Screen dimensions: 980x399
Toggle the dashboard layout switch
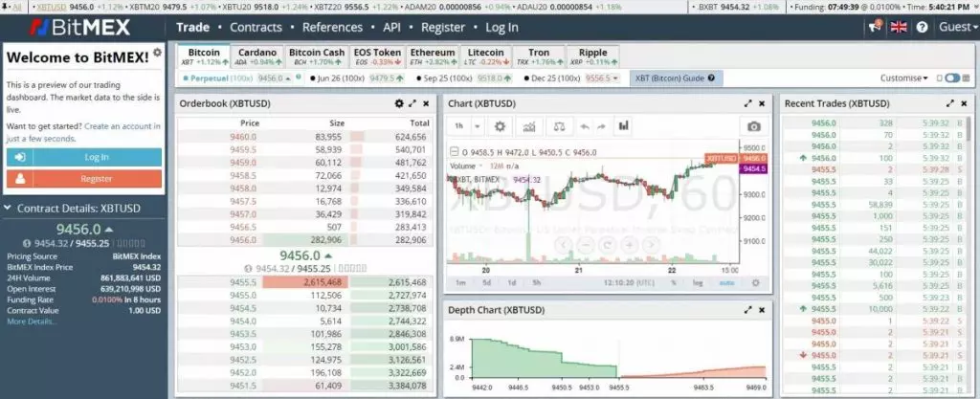pos(952,78)
